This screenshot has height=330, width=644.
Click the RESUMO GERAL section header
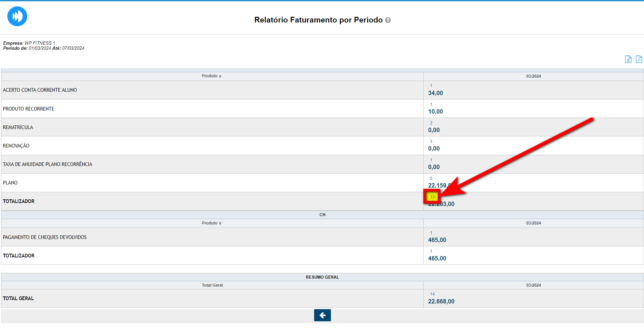(322, 277)
